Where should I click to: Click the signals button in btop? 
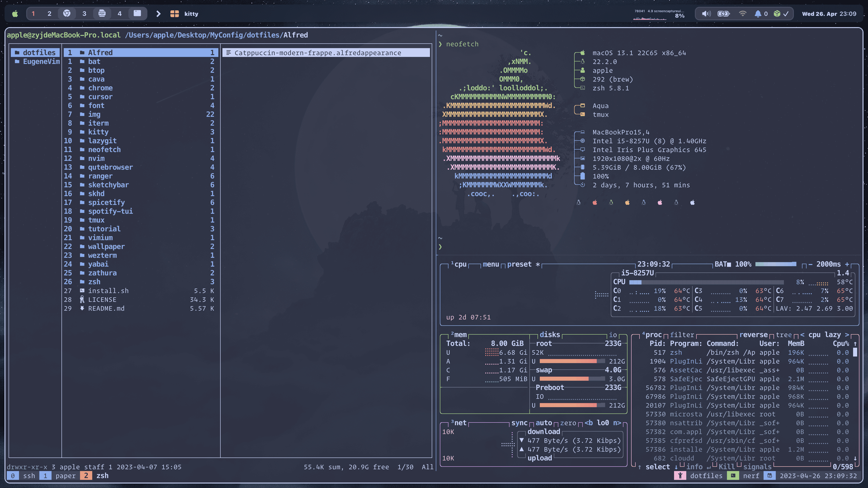click(x=757, y=467)
